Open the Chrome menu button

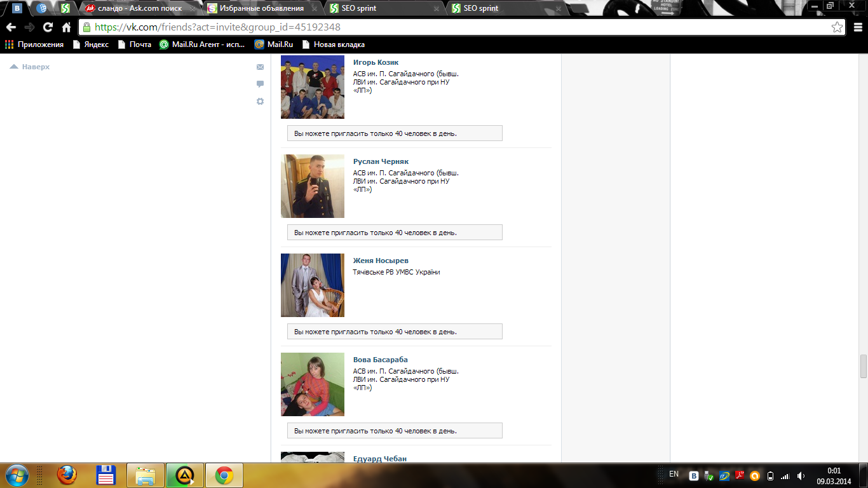click(857, 27)
